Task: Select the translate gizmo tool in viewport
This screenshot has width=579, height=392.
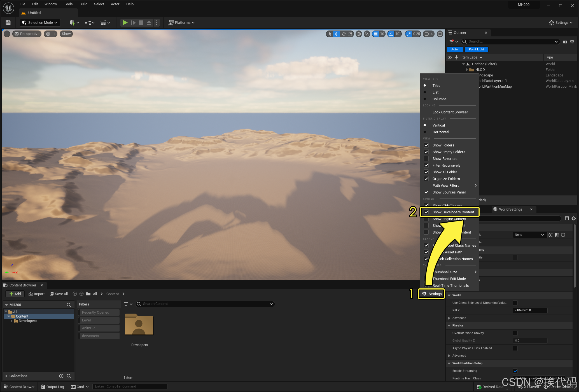Action: pos(337,34)
